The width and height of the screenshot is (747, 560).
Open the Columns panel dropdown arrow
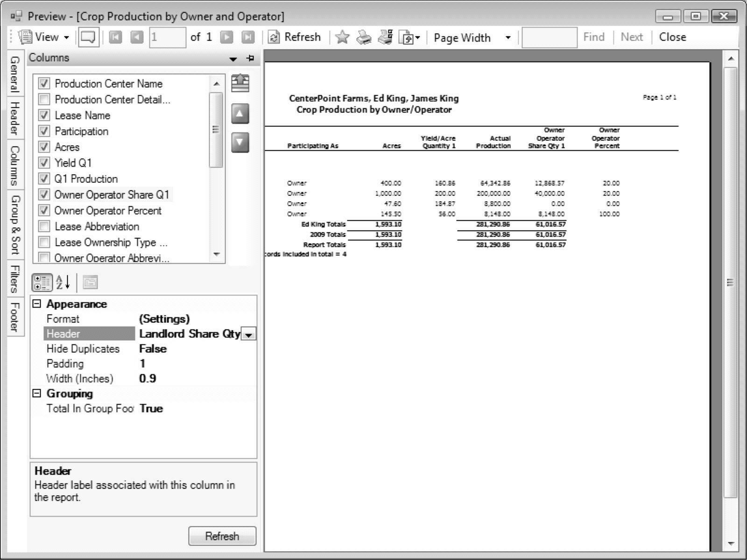pos(233,59)
